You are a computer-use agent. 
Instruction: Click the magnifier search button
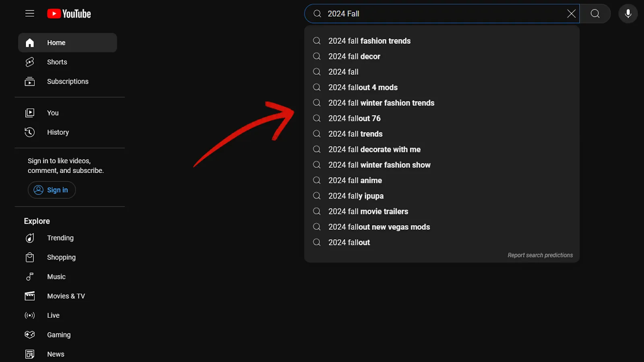595,14
